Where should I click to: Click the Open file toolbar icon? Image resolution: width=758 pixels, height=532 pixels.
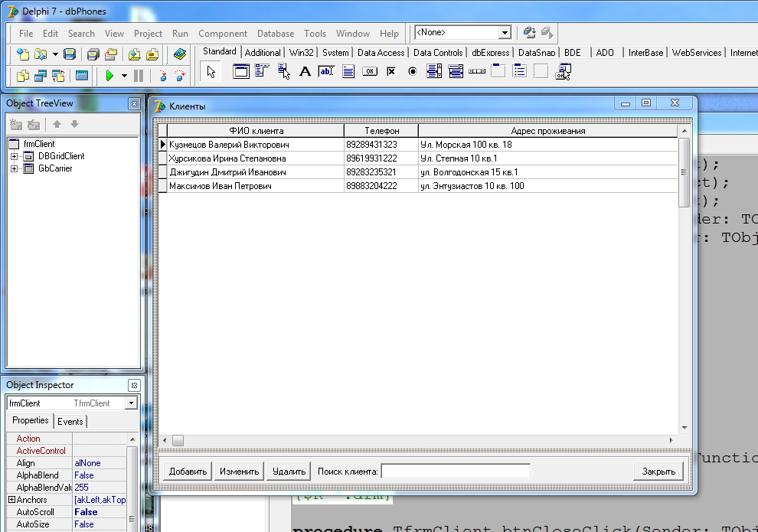(x=41, y=54)
